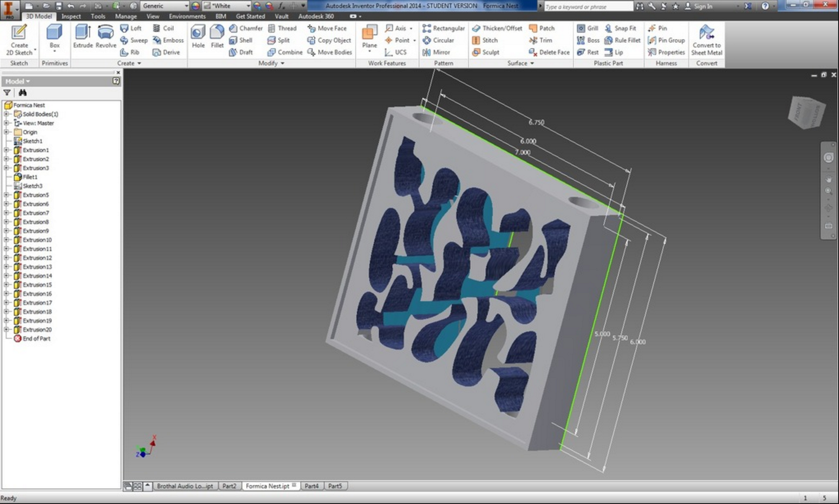Open the White appearance color selector
The image size is (839, 504).
point(227,6)
